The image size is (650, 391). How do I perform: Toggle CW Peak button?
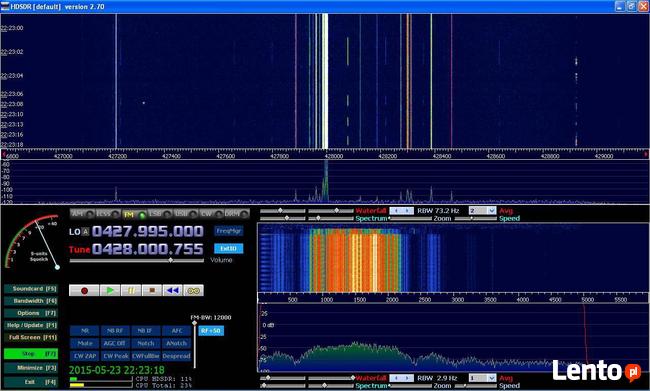tap(115, 356)
